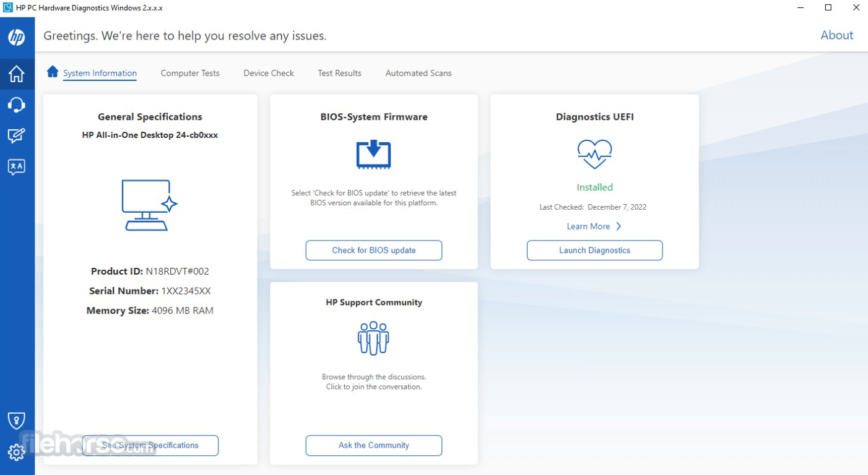Open the About link
The image size is (868, 475).
(x=837, y=35)
